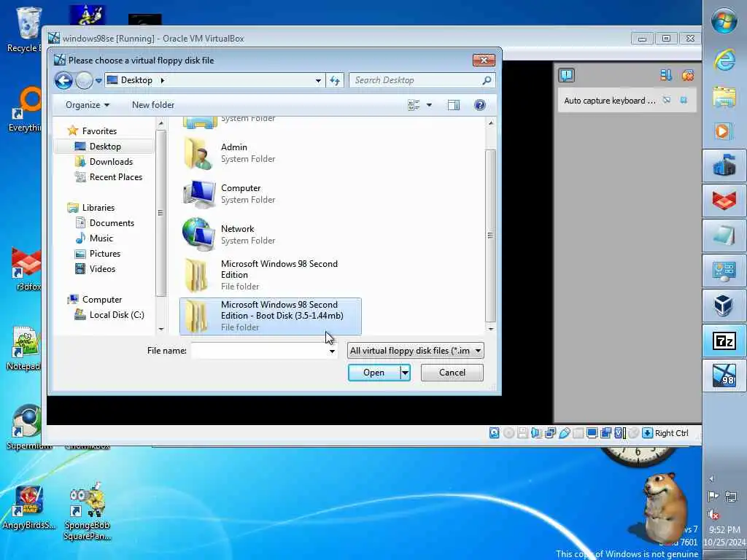Click the VirtualBox optical disk status icon

[508, 433]
